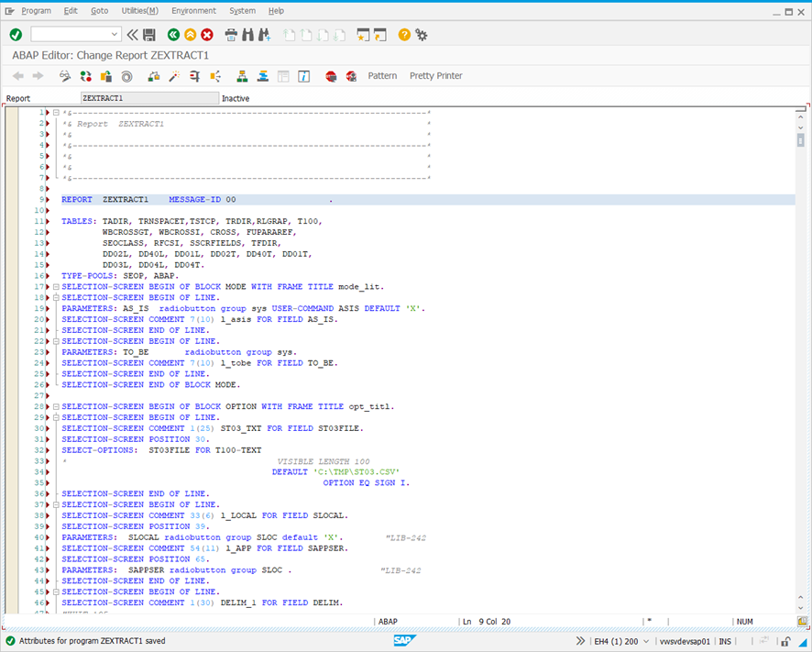Collapse BEGIN OF LINE fold at line 37
The image size is (812, 652).
coord(56,504)
